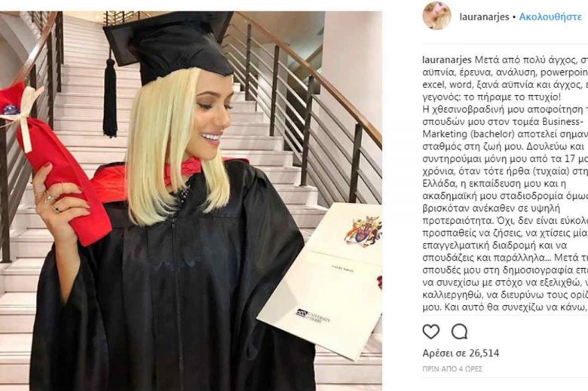
Task: View who liked via Αρέσει σε 26,514
Action: [x=461, y=353]
